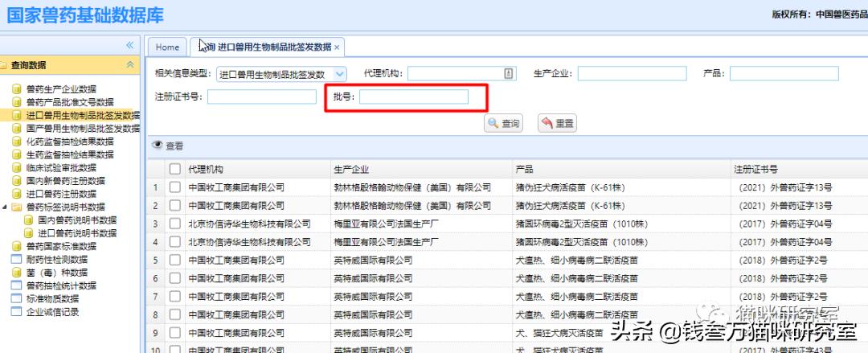Click page icon beside 耐药性检测数据
Screen dimensions: 868x353
pos(17,260)
